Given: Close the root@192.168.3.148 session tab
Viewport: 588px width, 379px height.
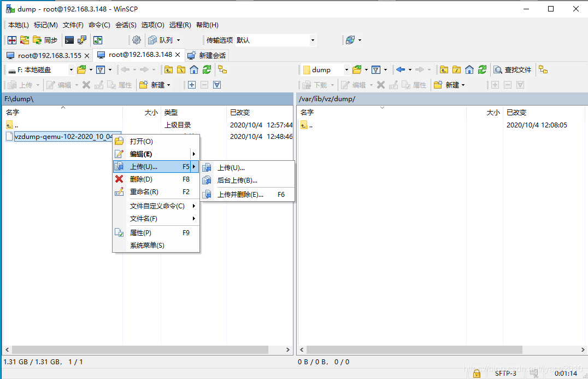Looking at the screenshot, I should (x=178, y=55).
